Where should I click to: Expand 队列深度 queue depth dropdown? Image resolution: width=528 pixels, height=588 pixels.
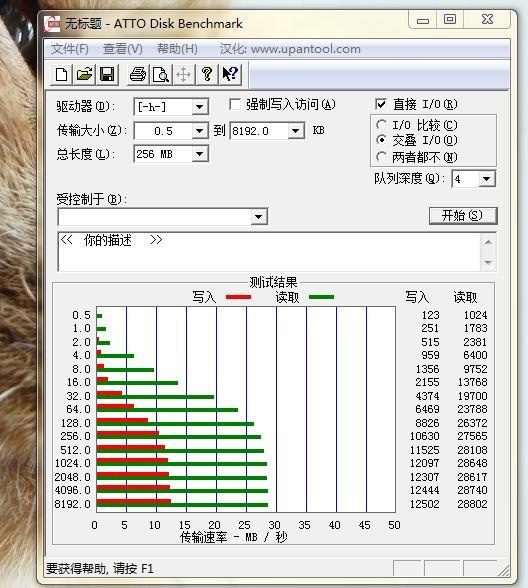pyautogui.click(x=487, y=179)
